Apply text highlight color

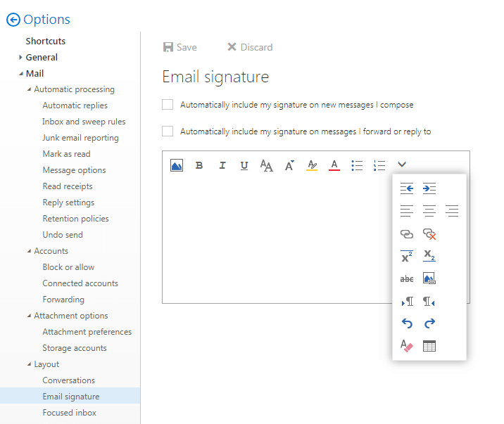(312, 165)
